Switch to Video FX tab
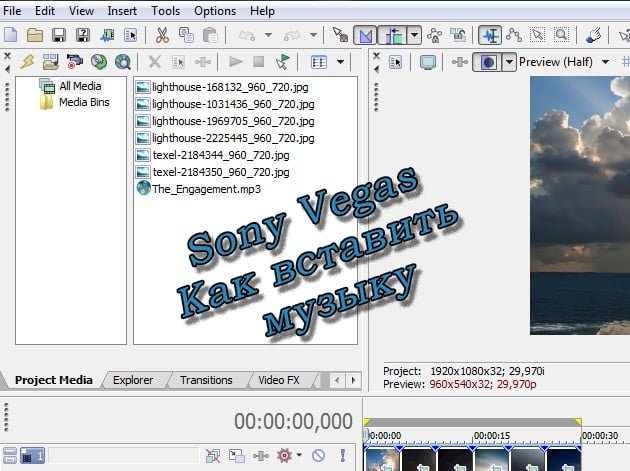Viewport: 630px width, 471px height. coord(279,380)
